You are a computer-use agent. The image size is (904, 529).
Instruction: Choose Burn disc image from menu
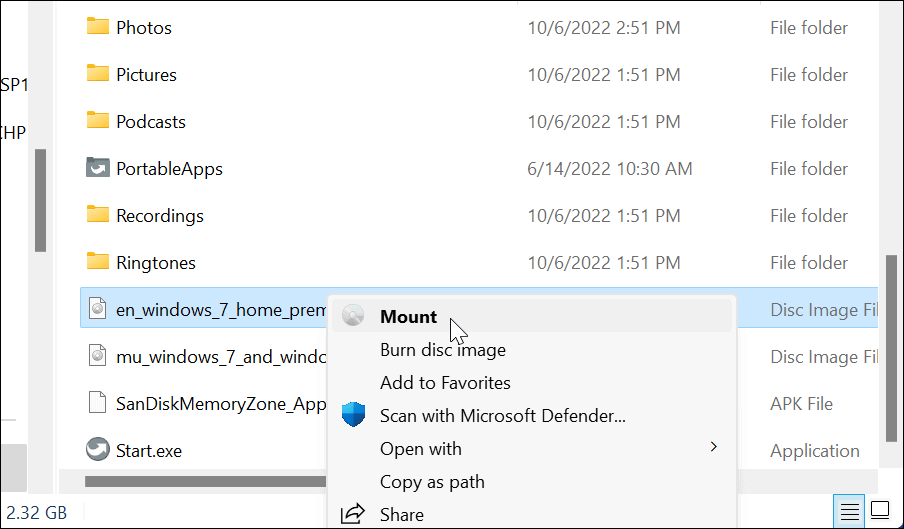442,350
